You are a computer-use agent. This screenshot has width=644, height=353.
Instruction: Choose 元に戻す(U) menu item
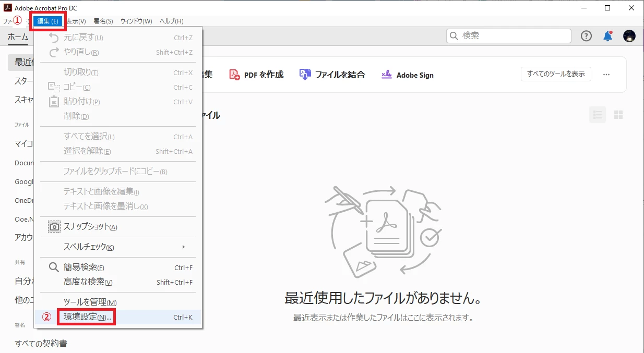pyautogui.click(x=117, y=38)
